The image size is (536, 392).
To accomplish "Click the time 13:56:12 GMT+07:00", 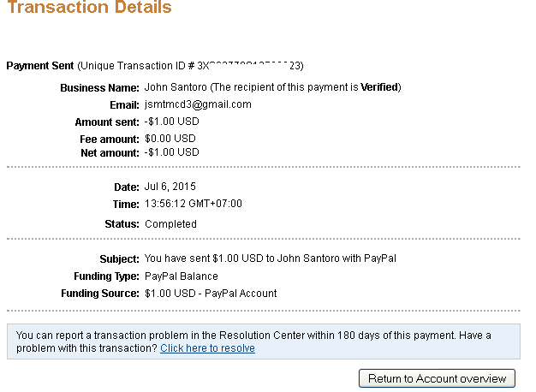I will 194,205.
